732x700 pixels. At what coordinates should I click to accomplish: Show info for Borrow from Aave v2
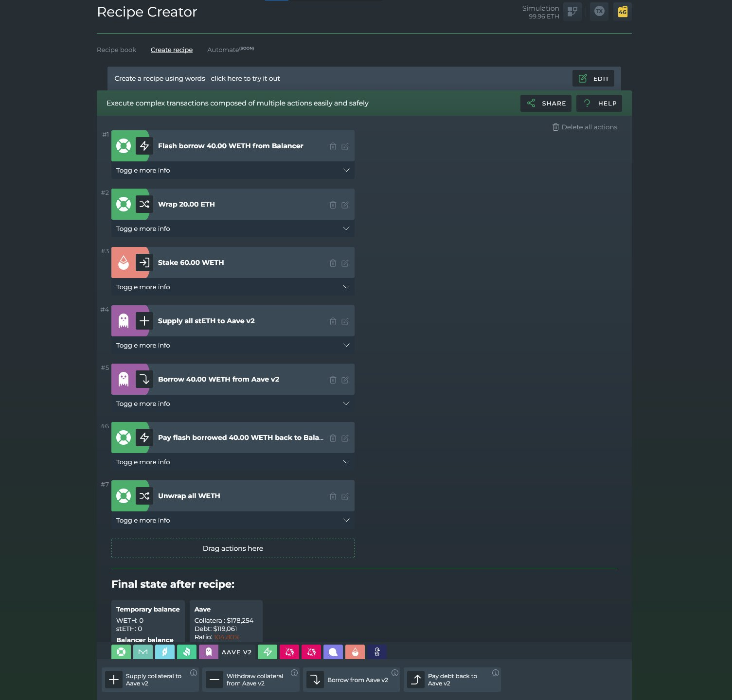[x=395, y=673]
